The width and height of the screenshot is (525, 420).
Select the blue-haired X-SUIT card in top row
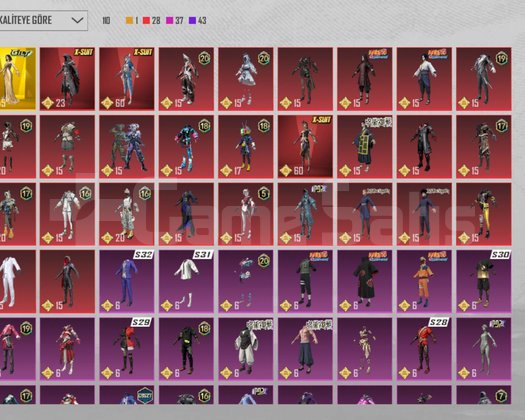click(127, 79)
